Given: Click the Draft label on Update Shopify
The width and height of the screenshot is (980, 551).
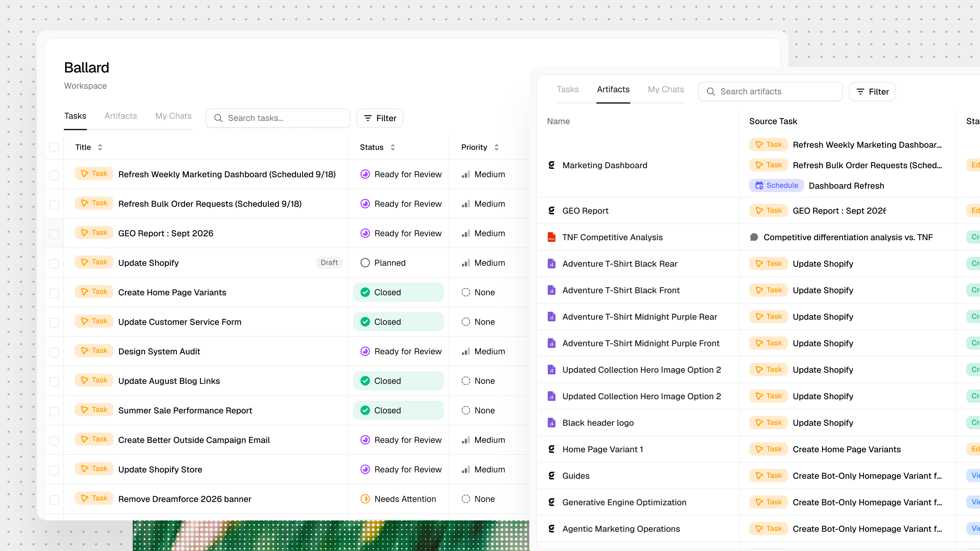Looking at the screenshot, I should (329, 262).
